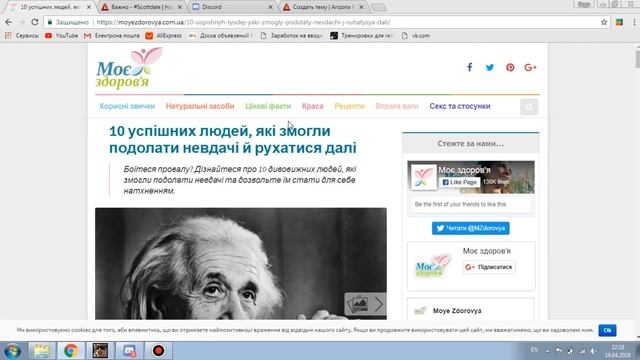Viewport: 640px width, 360px height.
Task: Go to the next gallery image arrow
Action: pyautogui.click(x=379, y=304)
